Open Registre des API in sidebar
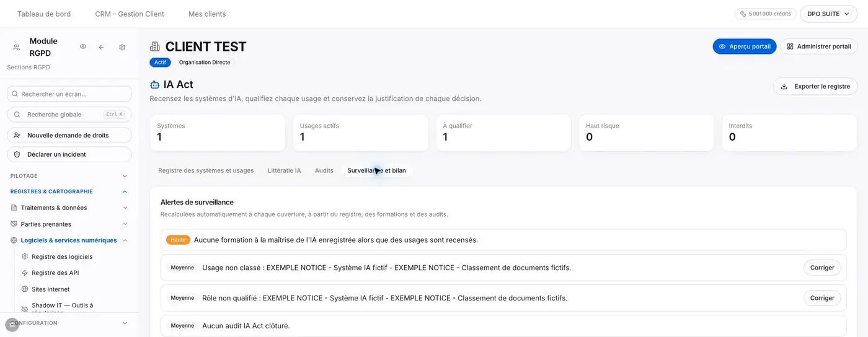 coord(55,273)
